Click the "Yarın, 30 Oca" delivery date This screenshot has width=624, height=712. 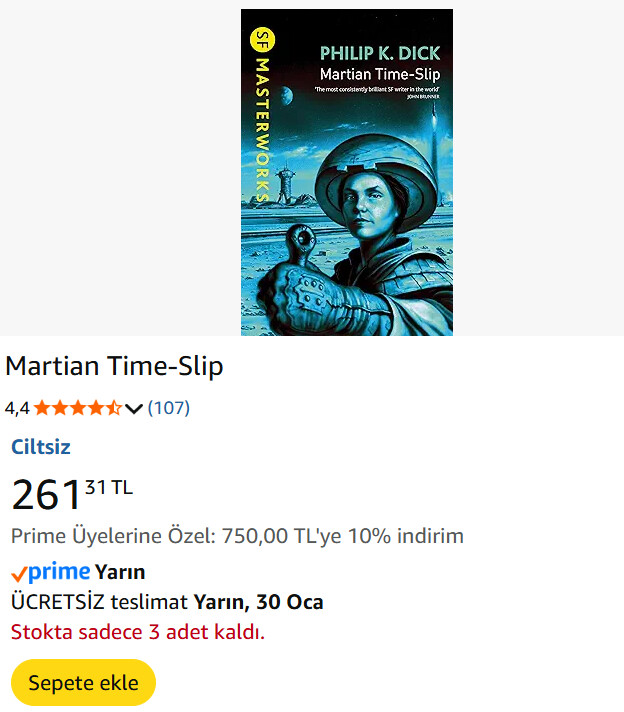click(x=258, y=602)
